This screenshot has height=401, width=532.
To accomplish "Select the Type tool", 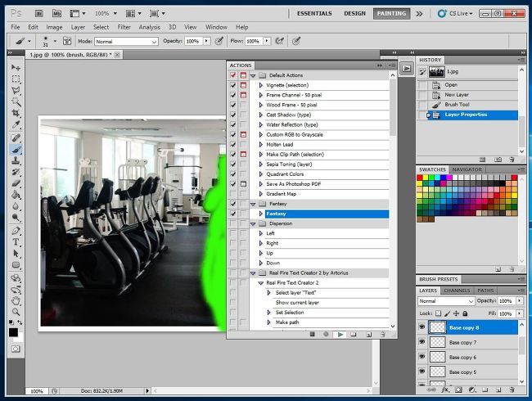I will tap(16, 242).
